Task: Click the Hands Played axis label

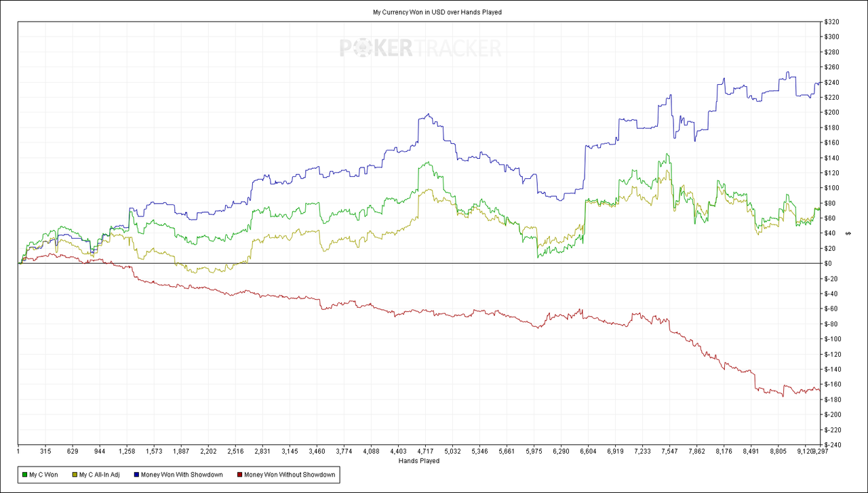Action: 419,461
